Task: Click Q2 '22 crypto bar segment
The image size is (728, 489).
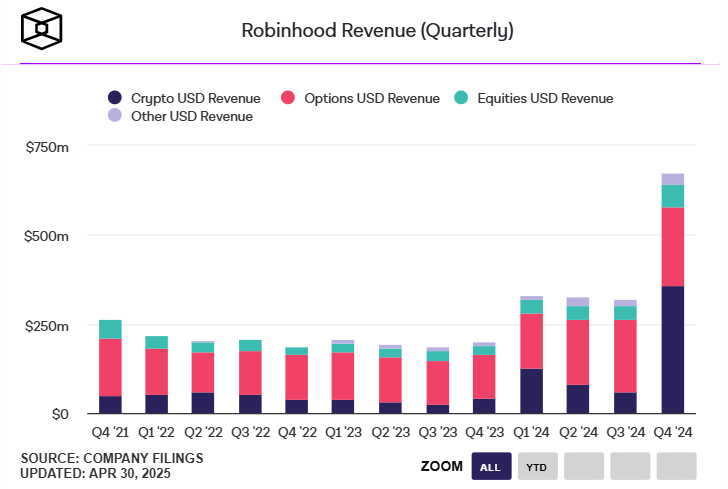Action: pyautogui.click(x=203, y=403)
